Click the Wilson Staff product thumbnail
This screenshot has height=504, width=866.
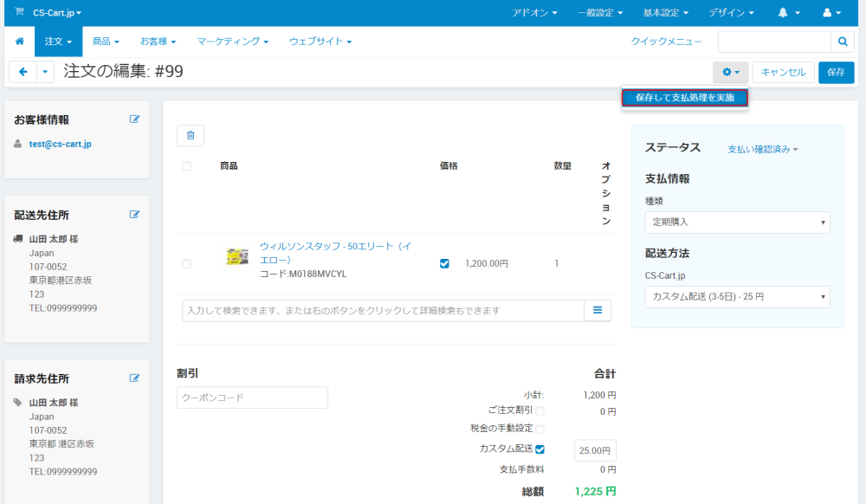[237, 256]
